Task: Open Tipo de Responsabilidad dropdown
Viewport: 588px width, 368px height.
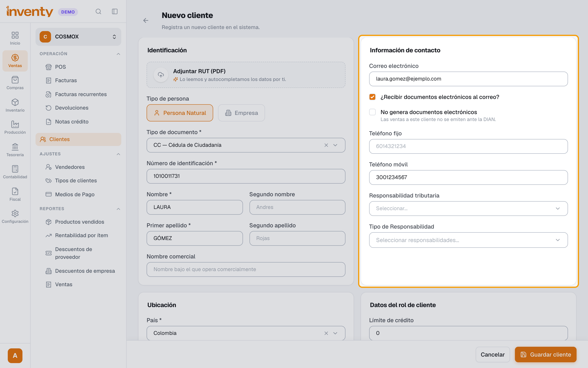Action: click(468, 240)
